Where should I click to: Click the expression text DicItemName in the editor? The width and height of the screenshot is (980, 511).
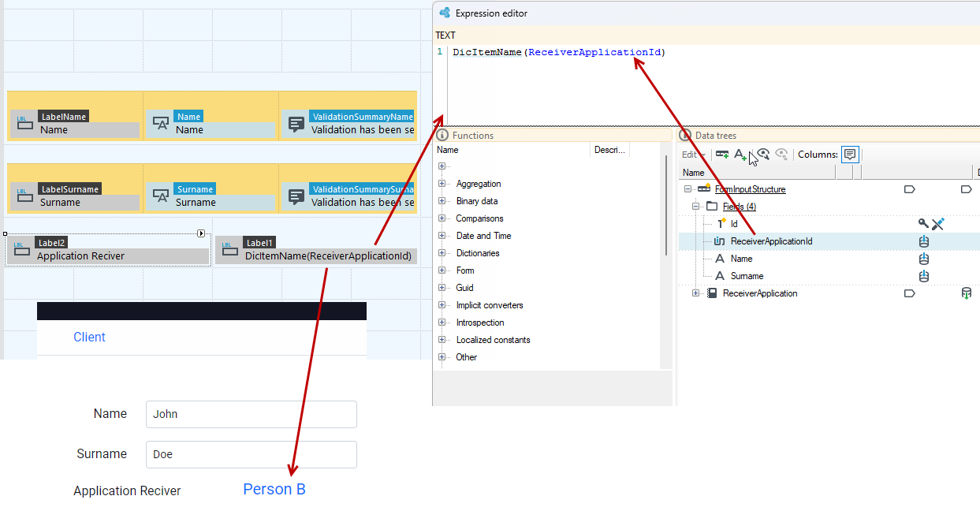click(x=487, y=52)
